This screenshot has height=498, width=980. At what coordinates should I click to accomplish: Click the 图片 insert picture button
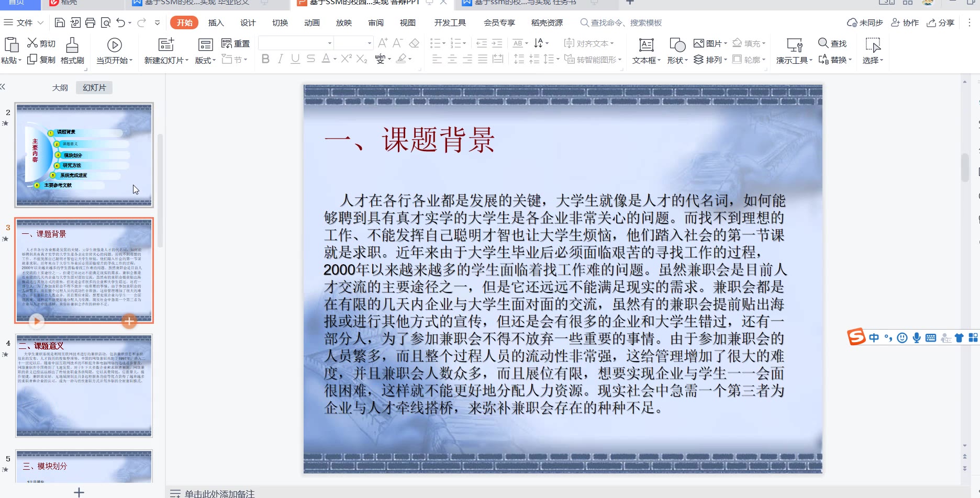pyautogui.click(x=710, y=43)
